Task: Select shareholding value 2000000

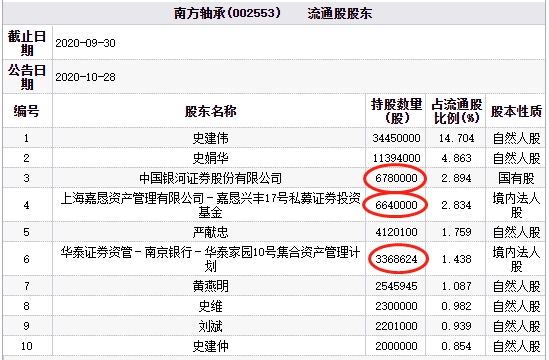Action: 396,346
